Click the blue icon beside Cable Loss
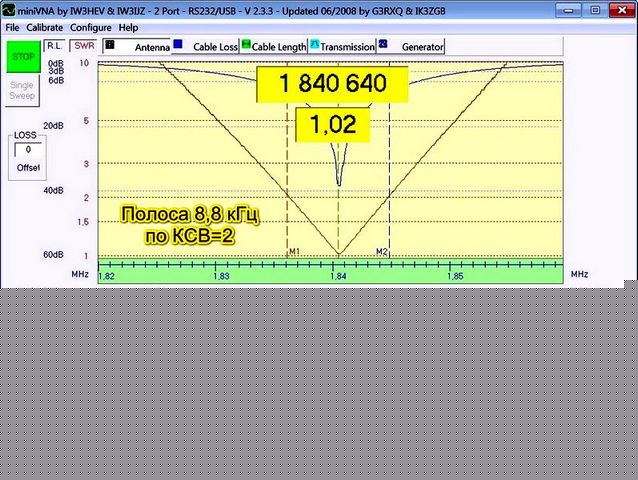 click(177, 45)
